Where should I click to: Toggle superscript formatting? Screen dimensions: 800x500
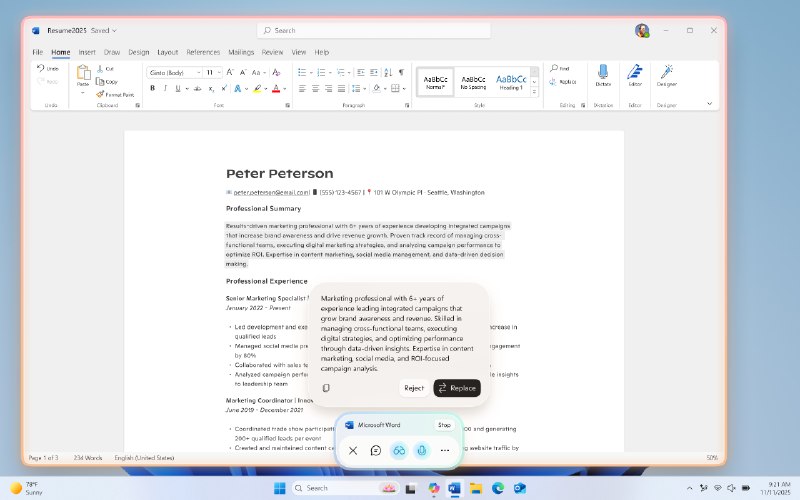pyautogui.click(x=224, y=88)
